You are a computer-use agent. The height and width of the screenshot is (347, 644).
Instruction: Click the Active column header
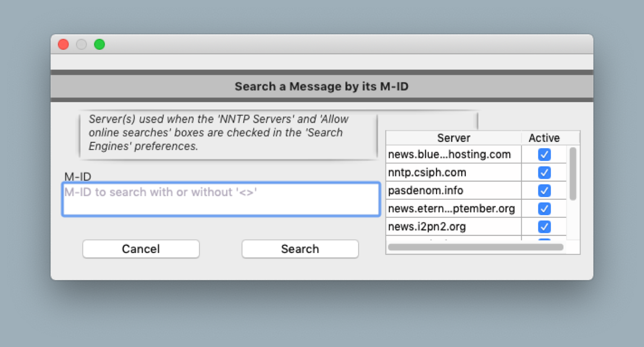tap(544, 138)
